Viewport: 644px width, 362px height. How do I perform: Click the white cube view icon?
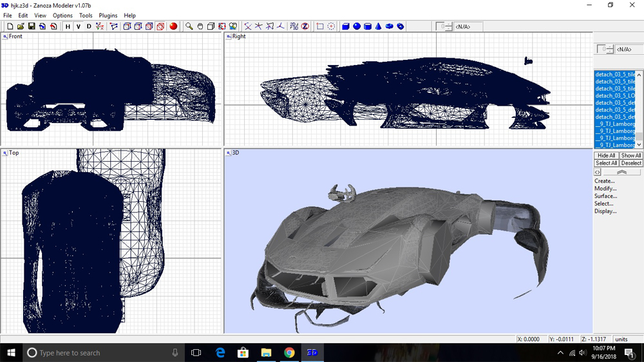coord(211,26)
